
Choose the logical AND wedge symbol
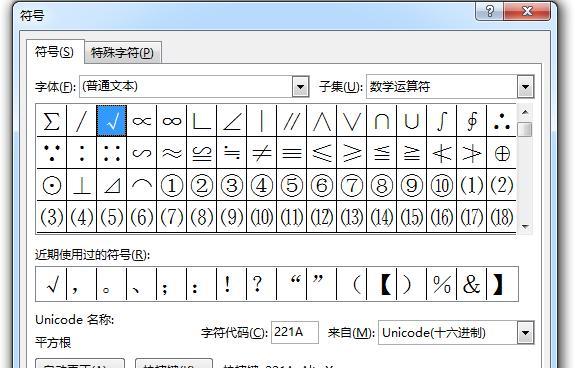(322, 121)
